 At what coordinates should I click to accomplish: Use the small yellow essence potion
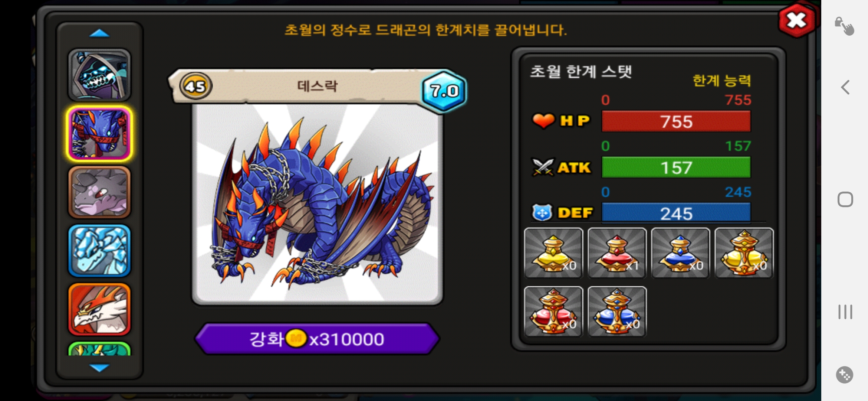tap(553, 253)
